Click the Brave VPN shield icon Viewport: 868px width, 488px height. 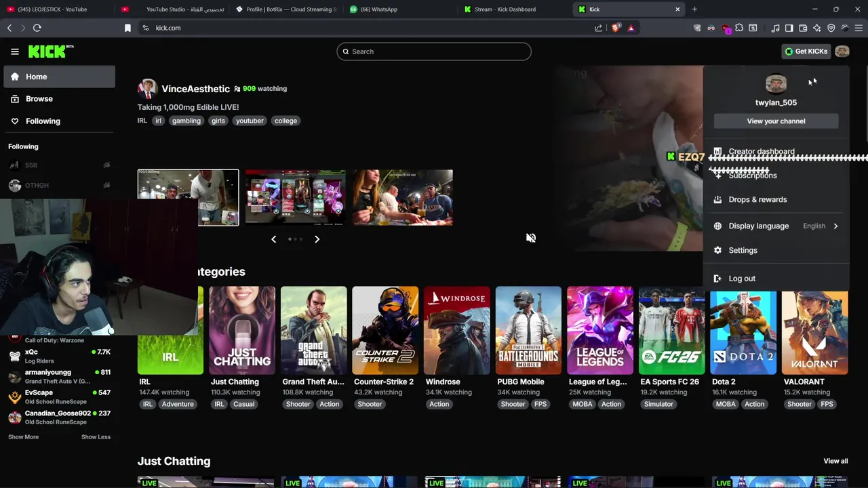tap(831, 28)
